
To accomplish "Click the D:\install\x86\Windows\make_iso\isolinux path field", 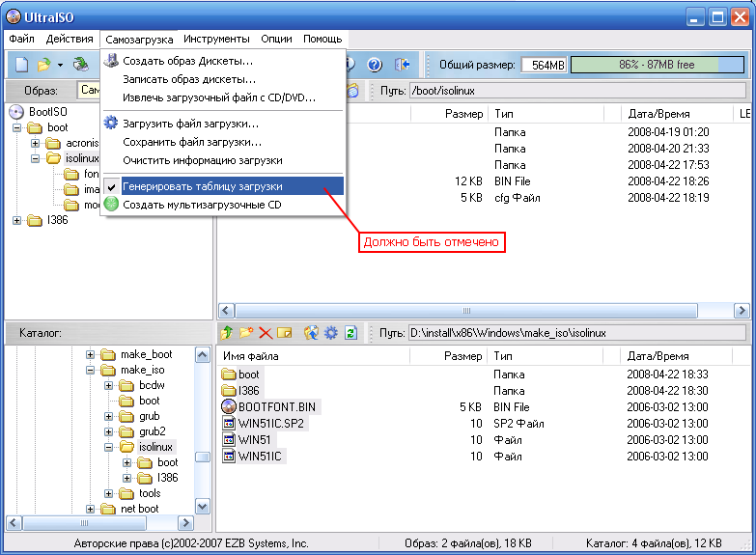I will click(576, 333).
